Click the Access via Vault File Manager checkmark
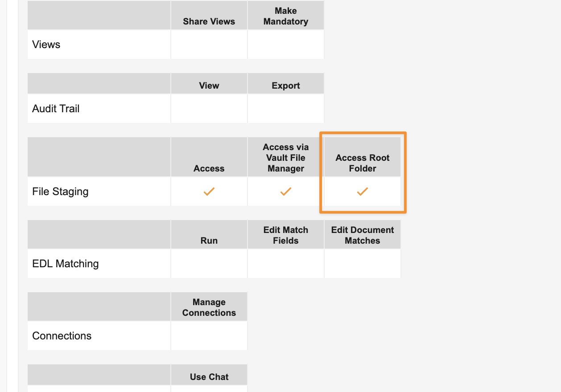561x392 pixels. pos(285,192)
